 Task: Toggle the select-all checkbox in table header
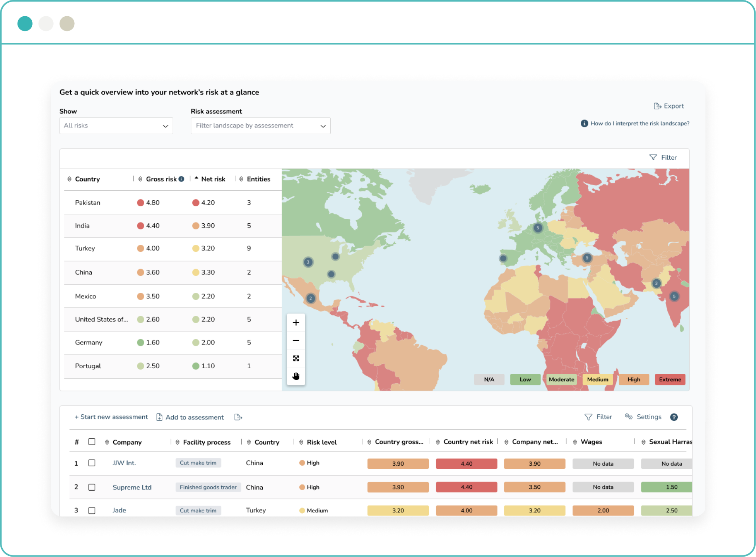point(92,442)
